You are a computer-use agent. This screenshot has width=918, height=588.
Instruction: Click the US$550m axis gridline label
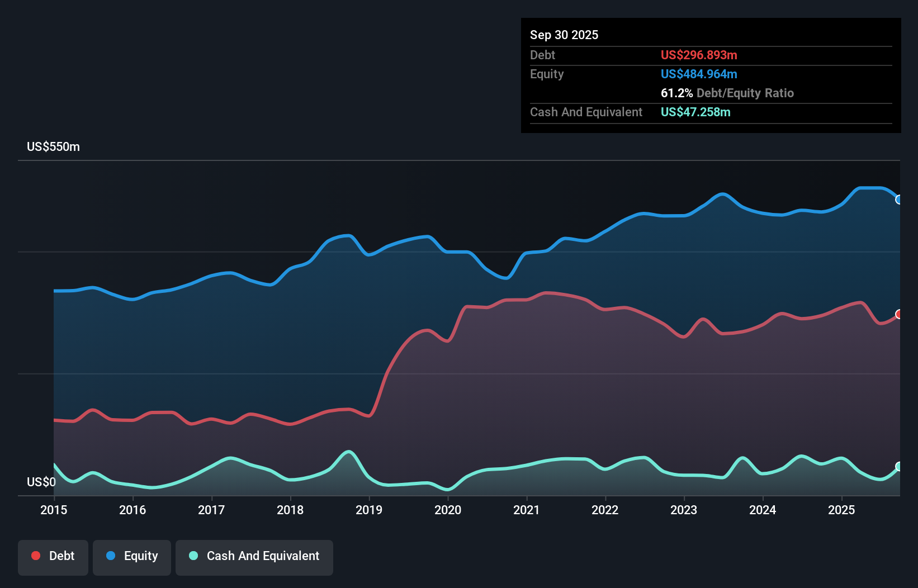tap(54, 146)
